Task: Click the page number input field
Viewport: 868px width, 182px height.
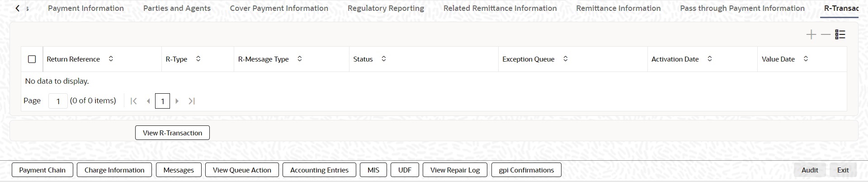Action: (x=58, y=101)
